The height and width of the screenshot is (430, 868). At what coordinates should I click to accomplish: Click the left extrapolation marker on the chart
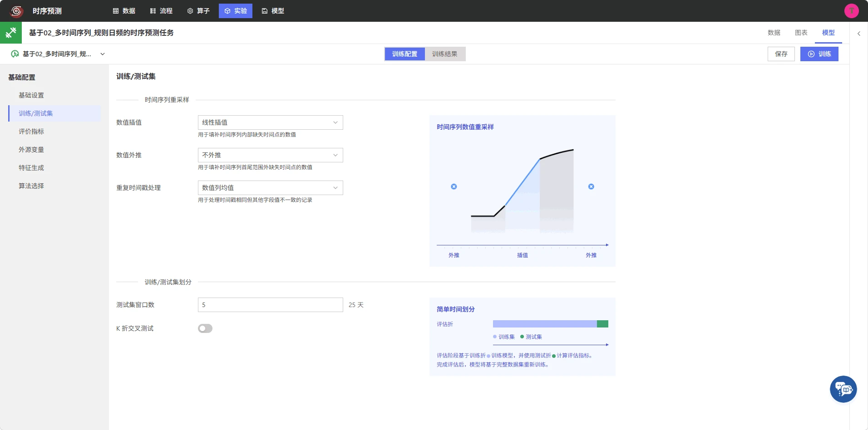coord(454,186)
